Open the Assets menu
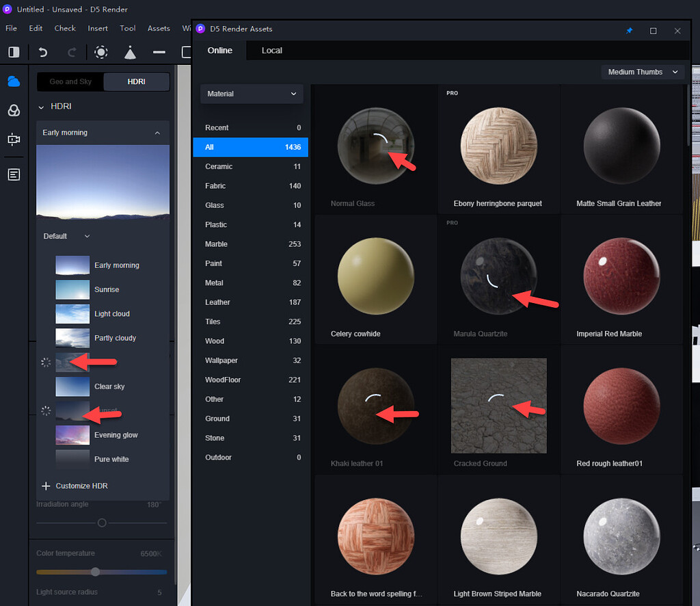 click(159, 28)
